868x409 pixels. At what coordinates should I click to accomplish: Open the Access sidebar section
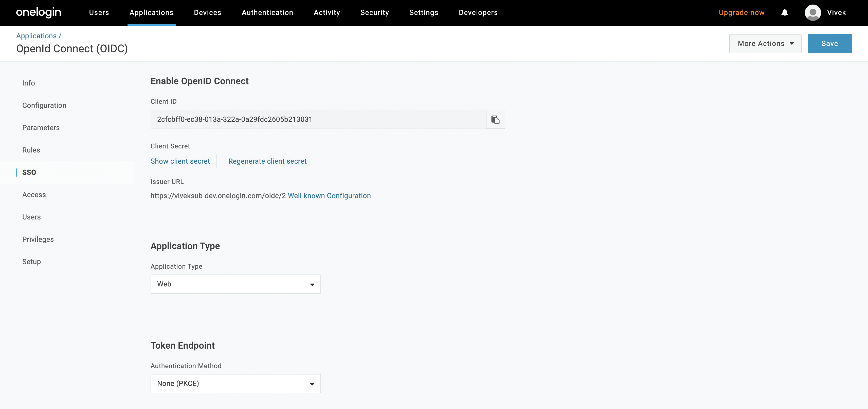[x=34, y=195]
